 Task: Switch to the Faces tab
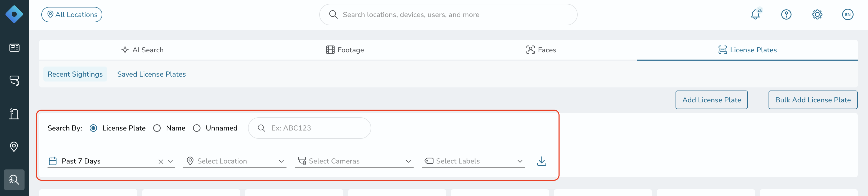point(541,50)
